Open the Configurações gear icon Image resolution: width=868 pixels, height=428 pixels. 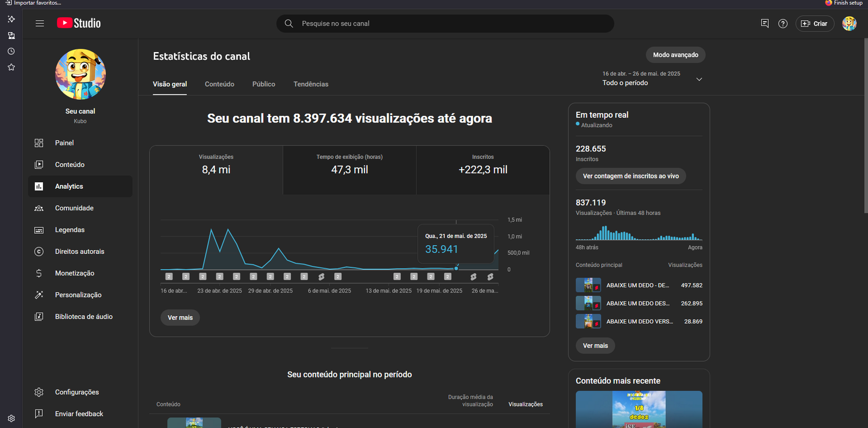click(x=39, y=392)
